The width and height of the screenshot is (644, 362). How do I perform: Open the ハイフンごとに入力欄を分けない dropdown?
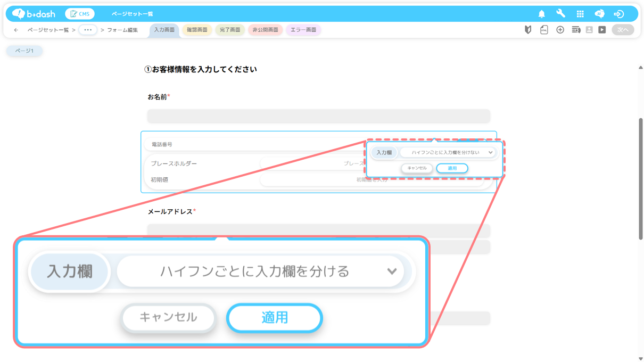coord(448,153)
